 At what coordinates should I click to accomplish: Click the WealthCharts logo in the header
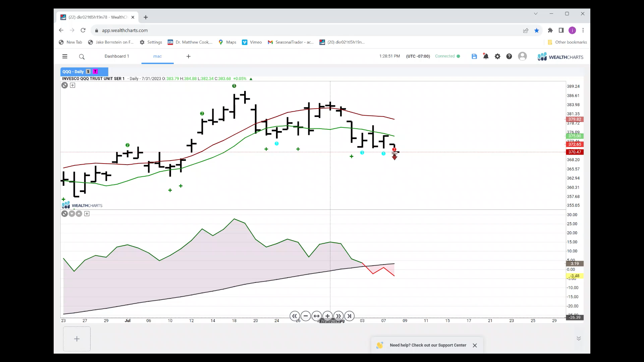tap(560, 57)
